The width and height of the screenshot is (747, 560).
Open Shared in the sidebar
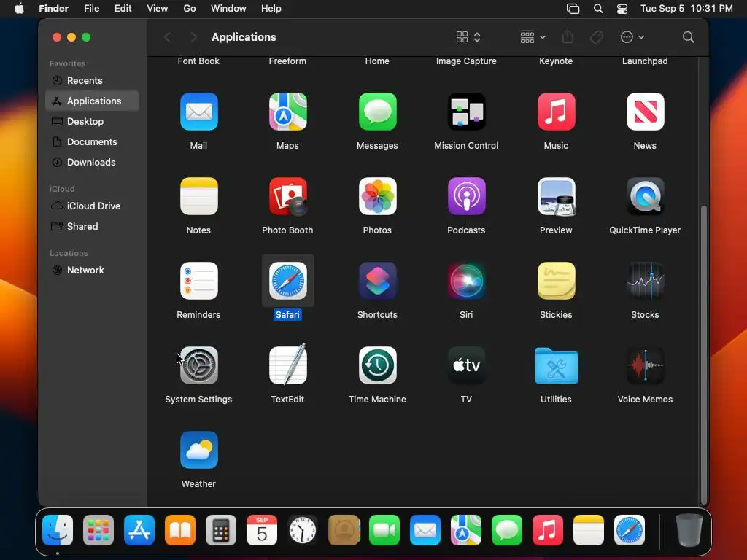tap(93, 226)
